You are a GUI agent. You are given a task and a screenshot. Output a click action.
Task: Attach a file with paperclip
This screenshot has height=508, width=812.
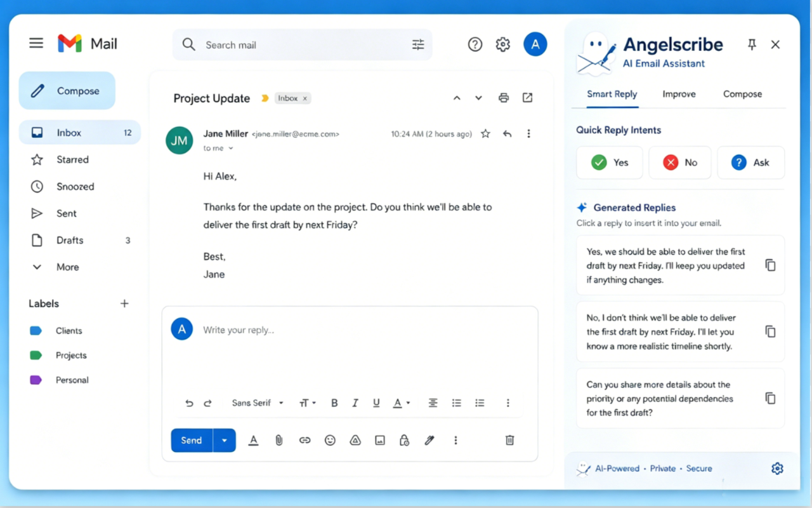click(278, 440)
